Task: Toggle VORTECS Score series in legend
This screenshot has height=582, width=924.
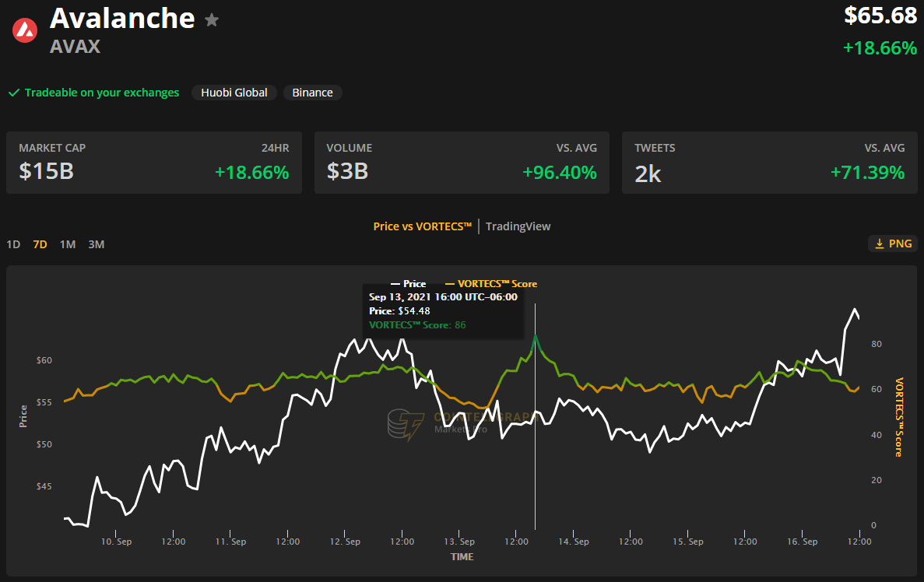Action: 490,284
